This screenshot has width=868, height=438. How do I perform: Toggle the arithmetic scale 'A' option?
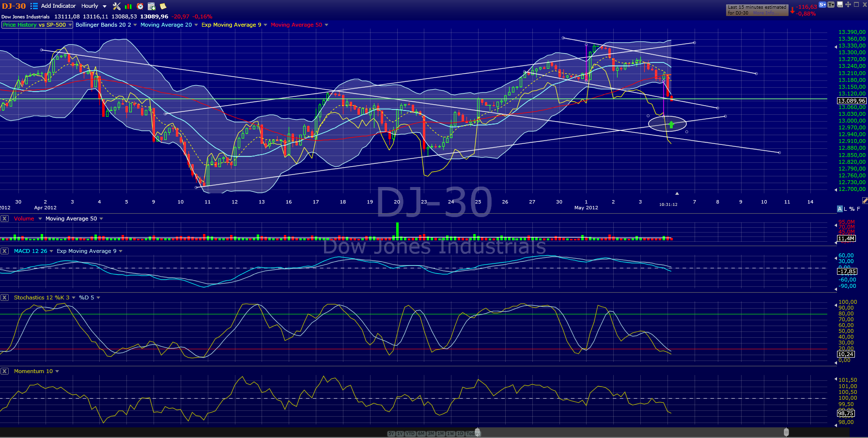(840, 209)
